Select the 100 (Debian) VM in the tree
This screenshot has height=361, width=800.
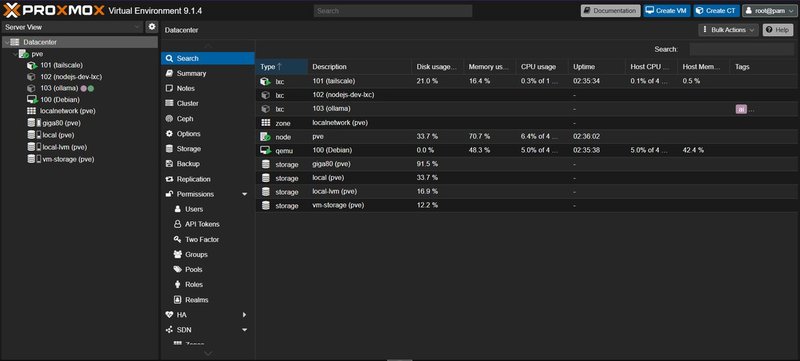60,99
